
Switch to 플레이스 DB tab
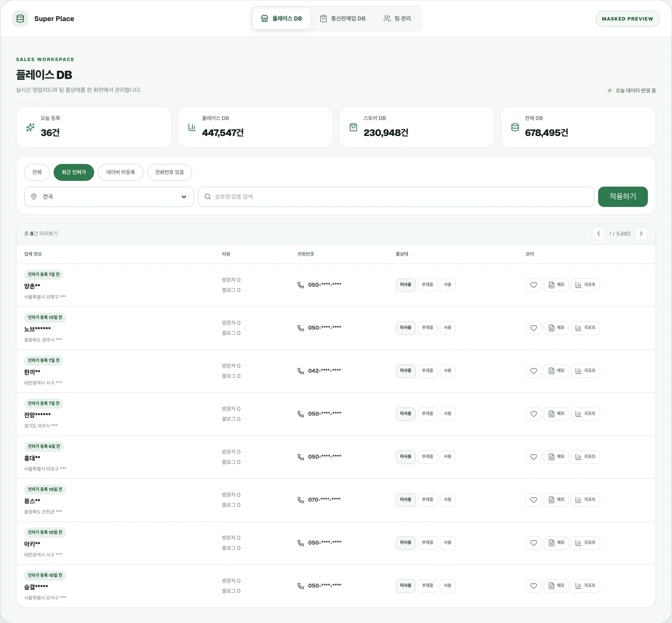(281, 19)
